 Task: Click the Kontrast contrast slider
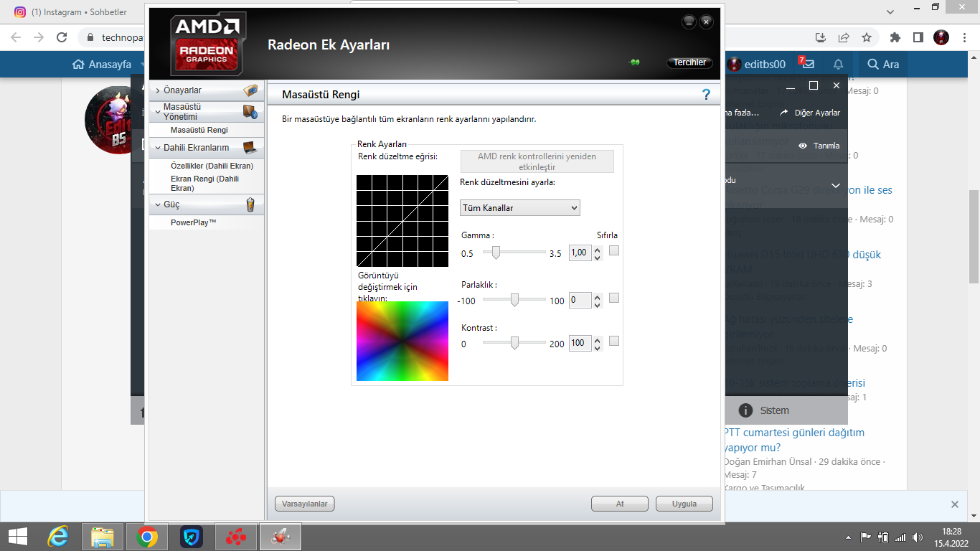[514, 343]
